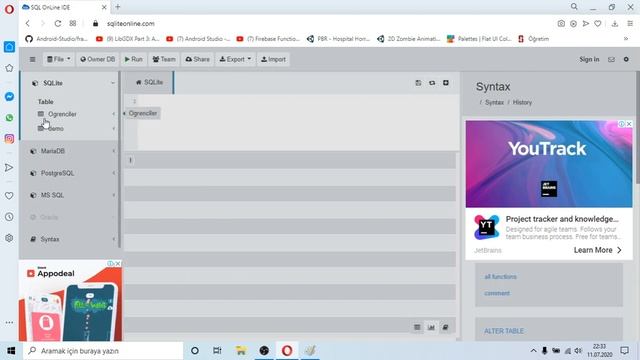
Task: Open the comment syntax link
Action: (x=497, y=293)
